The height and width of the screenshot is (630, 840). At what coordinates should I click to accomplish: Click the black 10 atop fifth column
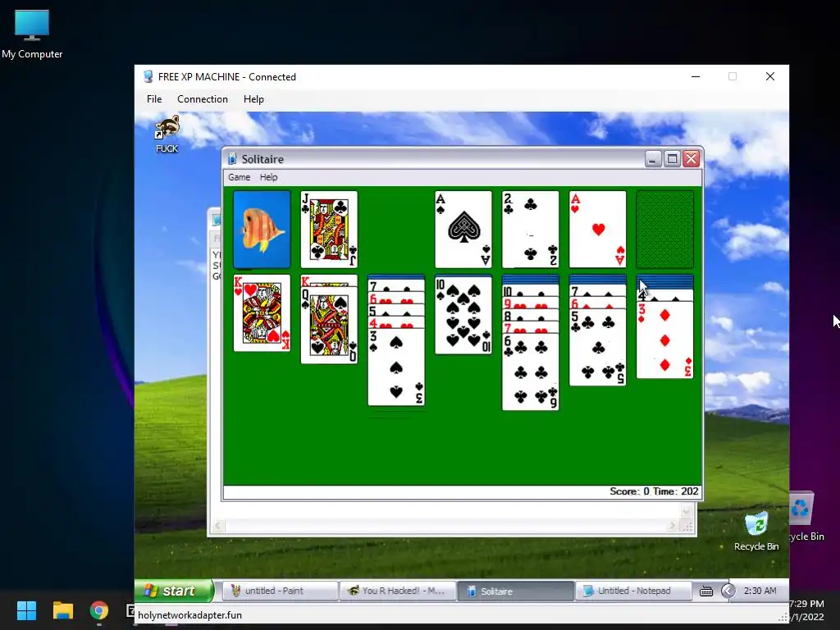(x=531, y=291)
